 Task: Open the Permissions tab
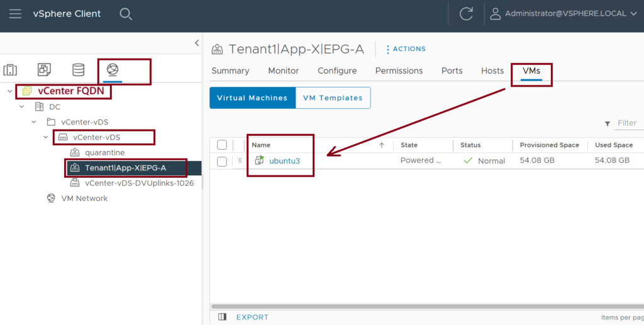[x=399, y=70]
